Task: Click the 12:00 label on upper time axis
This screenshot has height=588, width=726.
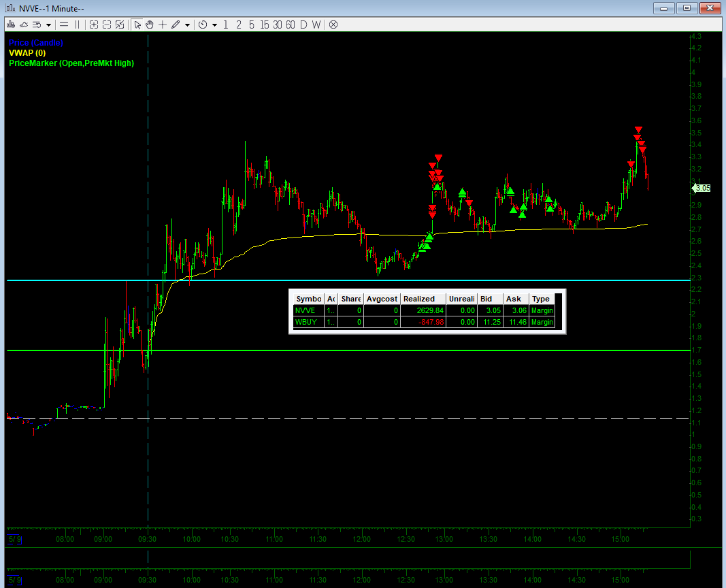Action: coord(361,540)
